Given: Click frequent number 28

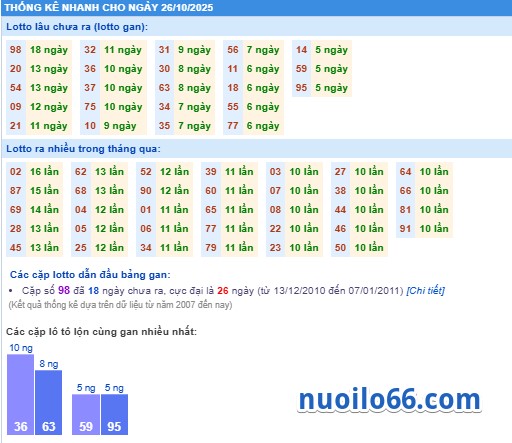Looking at the screenshot, I should (x=16, y=229).
